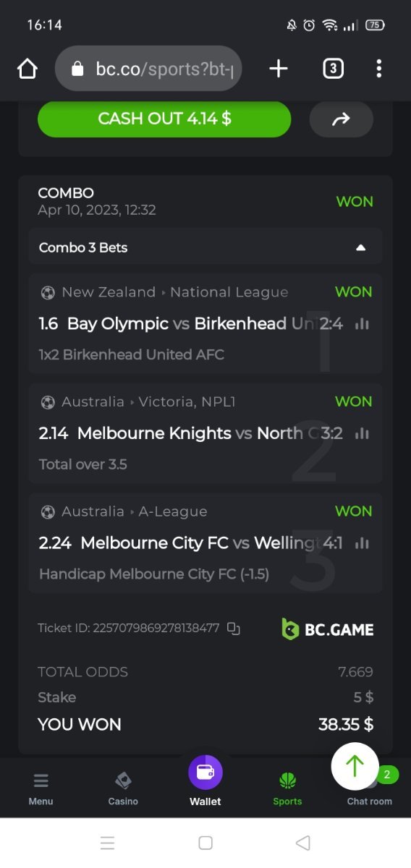Image resolution: width=411 pixels, height=868 pixels.
Task: View stats for Melbourne Knights match
Action: pos(362,433)
